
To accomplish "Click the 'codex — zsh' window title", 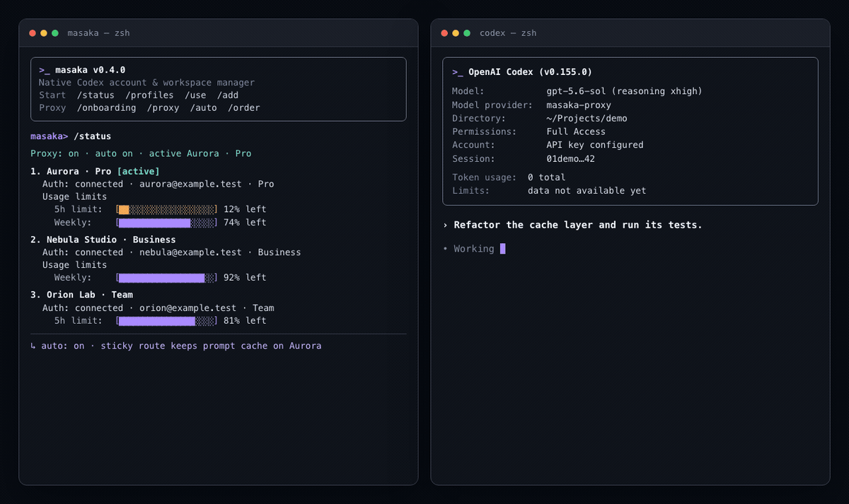I will click(x=508, y=33).
